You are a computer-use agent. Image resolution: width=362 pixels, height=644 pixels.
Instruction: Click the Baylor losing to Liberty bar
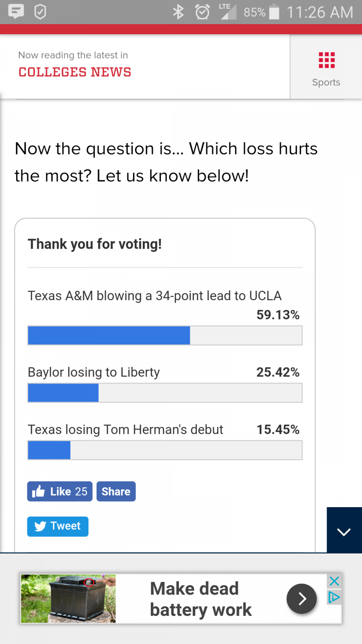165,392
